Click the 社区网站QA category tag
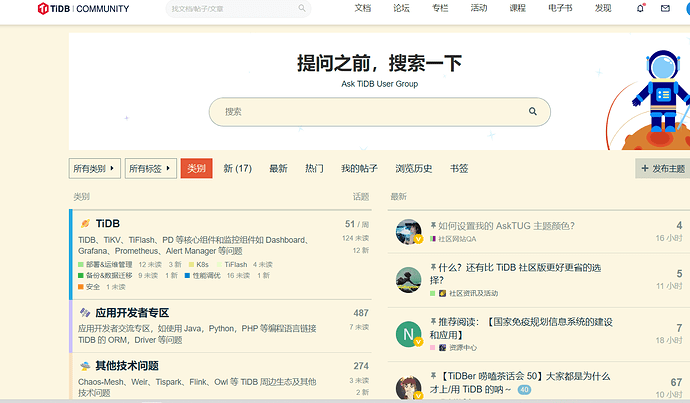Screen dimensions: 690x403 tap(457, 239)
